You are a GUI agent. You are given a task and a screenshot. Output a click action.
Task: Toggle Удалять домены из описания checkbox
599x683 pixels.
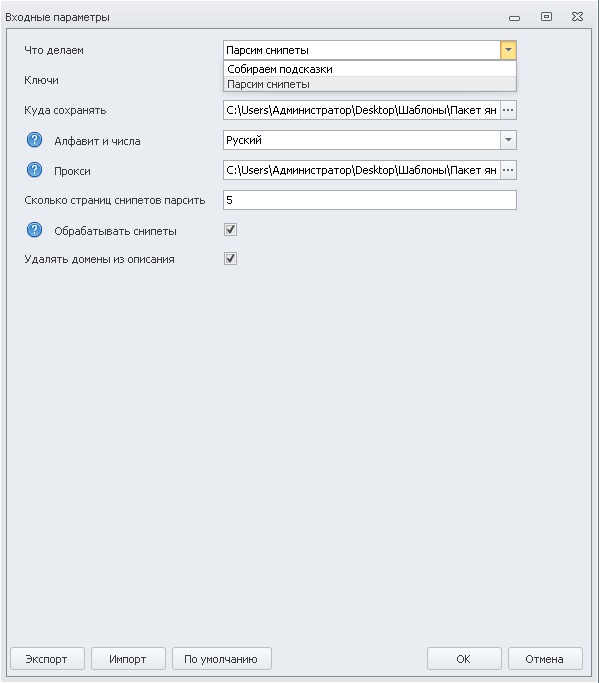point(230,258)
